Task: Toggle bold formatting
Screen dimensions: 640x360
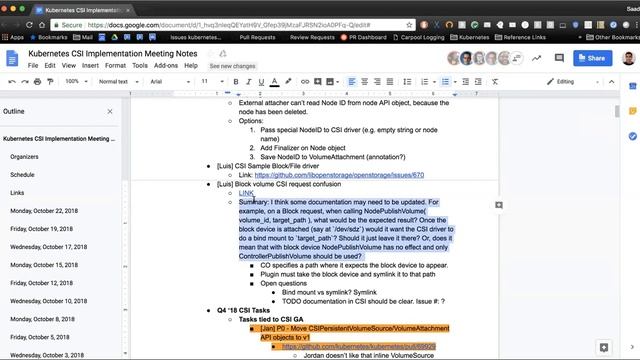Action: point(236,82)
